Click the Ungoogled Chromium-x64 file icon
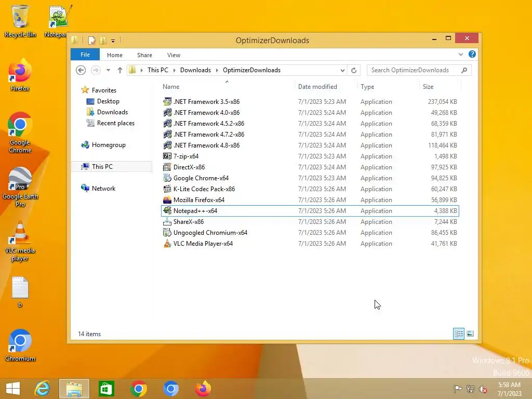 167,232
